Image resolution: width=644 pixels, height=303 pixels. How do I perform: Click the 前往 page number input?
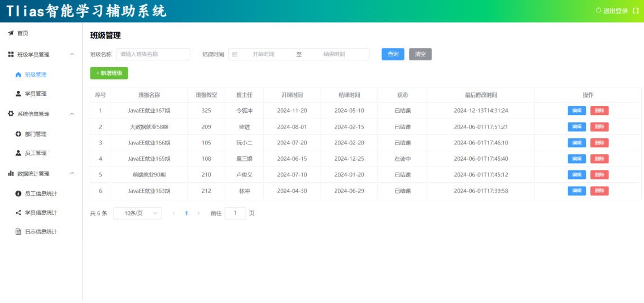(236, 213)
